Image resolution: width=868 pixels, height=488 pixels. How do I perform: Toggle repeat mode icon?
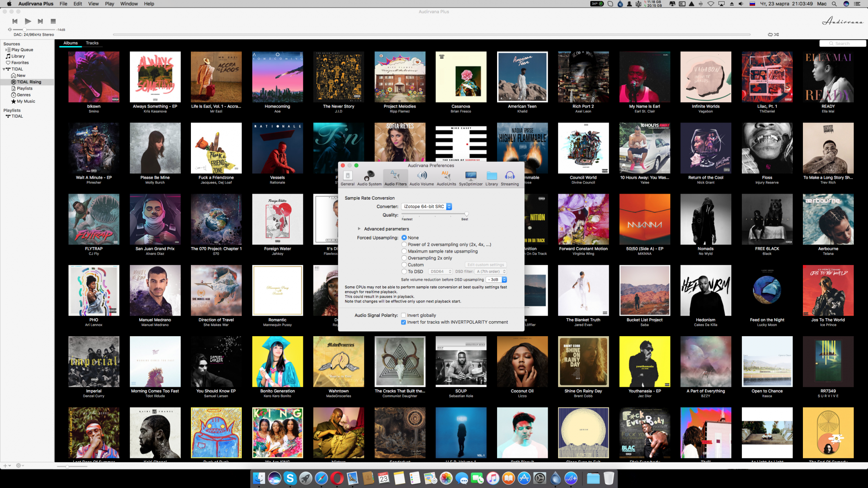770,35
